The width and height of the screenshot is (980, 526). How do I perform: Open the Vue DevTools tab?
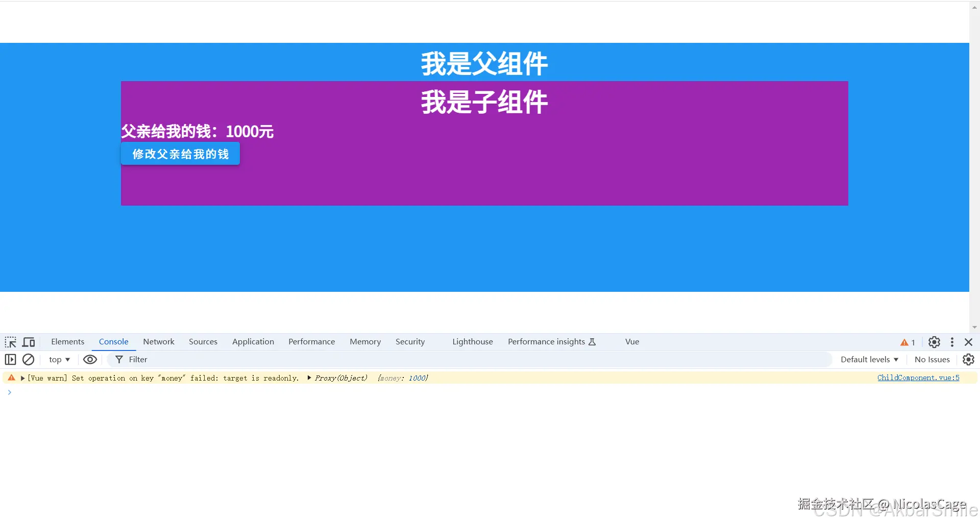point(631,342)
